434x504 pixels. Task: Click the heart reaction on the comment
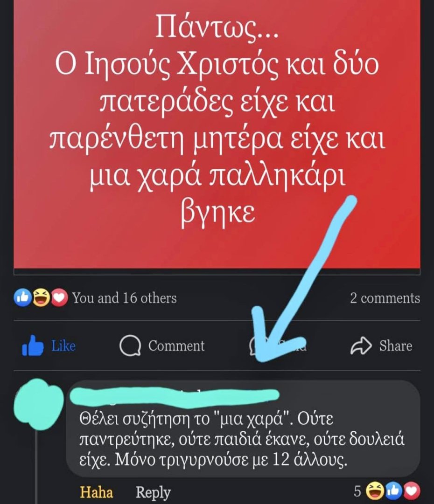click(412, 491)
